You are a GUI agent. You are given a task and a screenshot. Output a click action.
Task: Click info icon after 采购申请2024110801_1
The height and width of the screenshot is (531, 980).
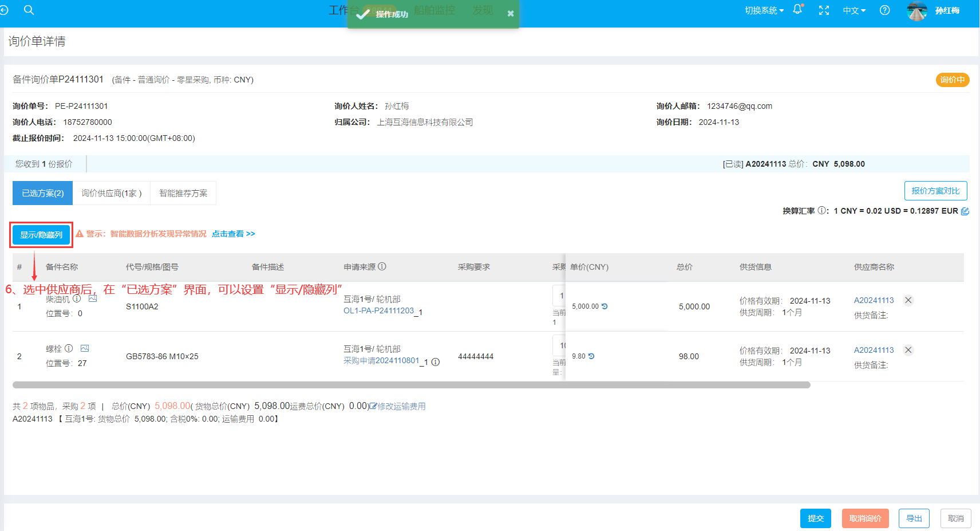pyautogui.click(x=435, y=362)
